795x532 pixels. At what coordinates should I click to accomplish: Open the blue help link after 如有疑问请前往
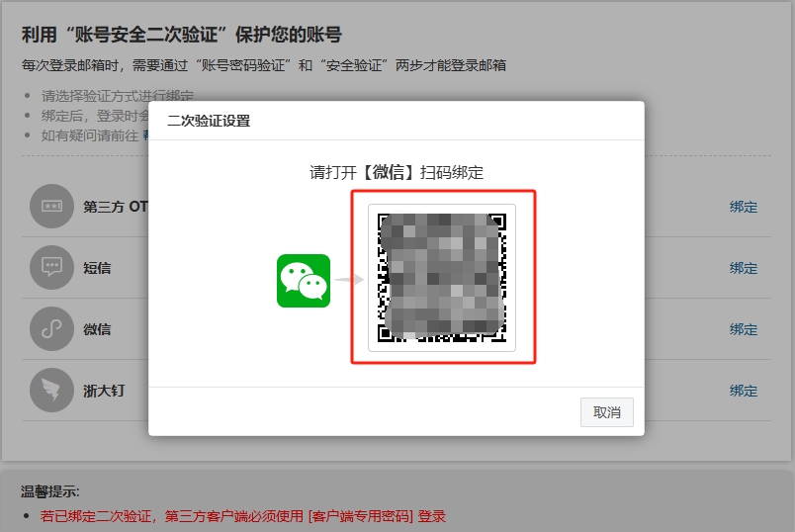pos(145,135)
